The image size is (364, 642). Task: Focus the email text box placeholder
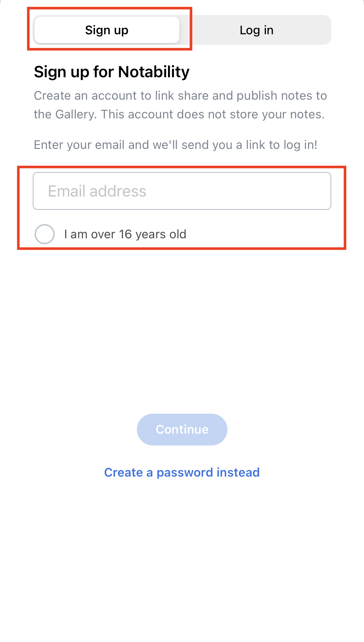[97, 191]
